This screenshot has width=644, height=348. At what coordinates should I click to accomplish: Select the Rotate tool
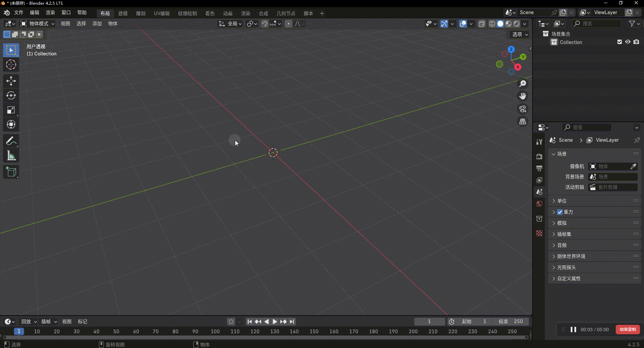click(x=11, y=95)
